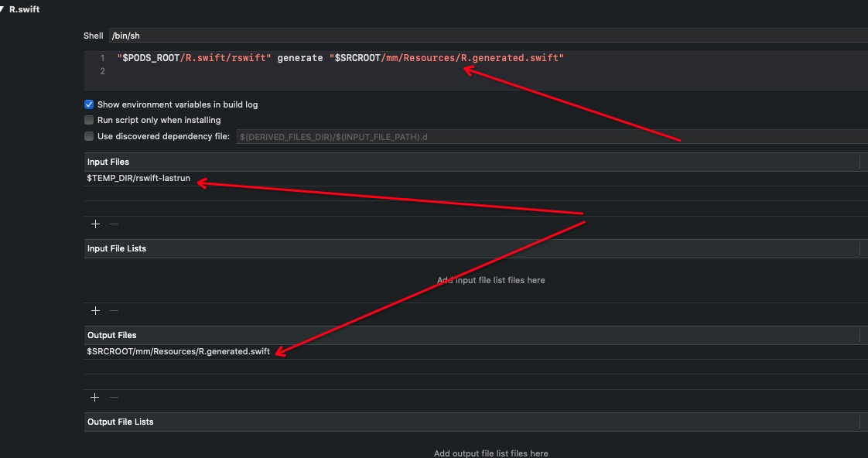
Task: Click the Output File Lists header
Action: [120, 422]
